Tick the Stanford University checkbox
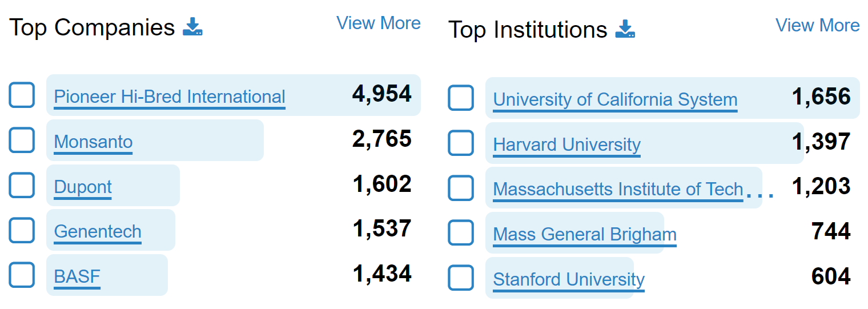Viewport: 868px width, 309px height. click(x=461, y=278)
